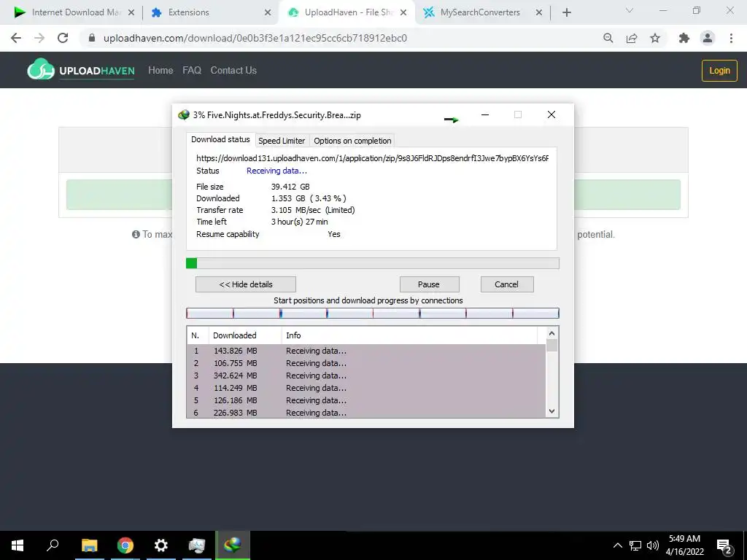747x560 pixels.
Task: Open the Options on completion tab
Action: pos(352,141)
